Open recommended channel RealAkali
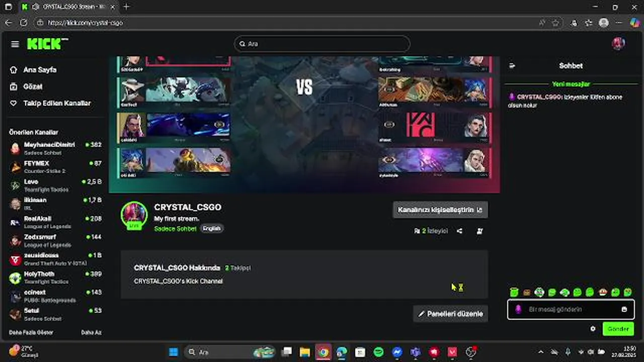 point(55,222)
